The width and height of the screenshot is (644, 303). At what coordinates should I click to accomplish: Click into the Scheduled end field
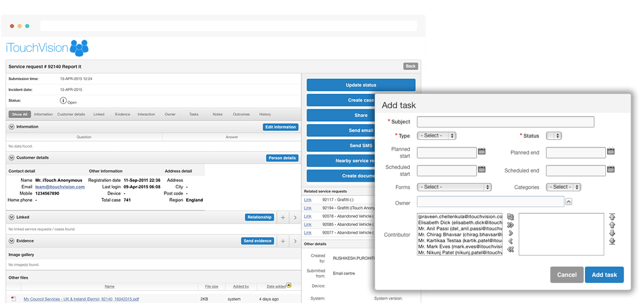click(576, 170)
